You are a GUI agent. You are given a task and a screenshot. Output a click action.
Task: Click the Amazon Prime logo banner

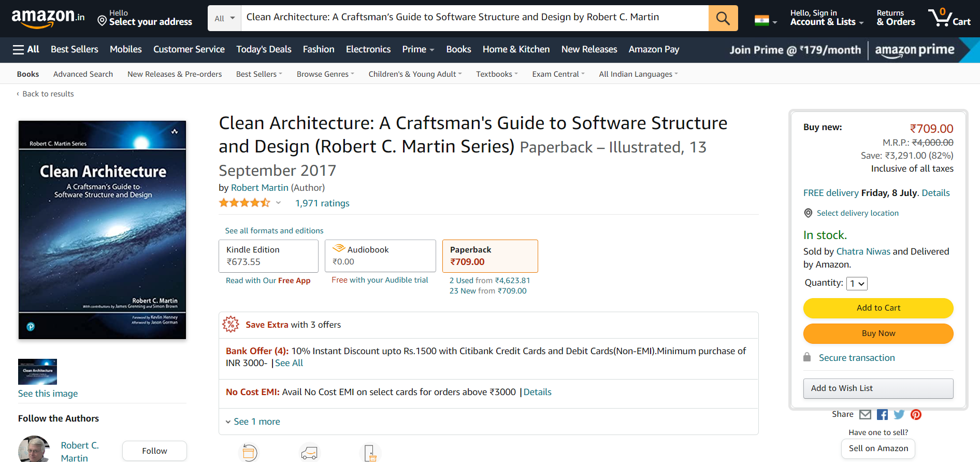click(915, 50)
